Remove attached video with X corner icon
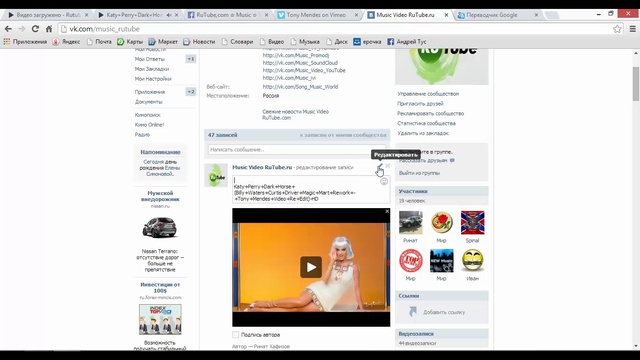 click(387, 211)
